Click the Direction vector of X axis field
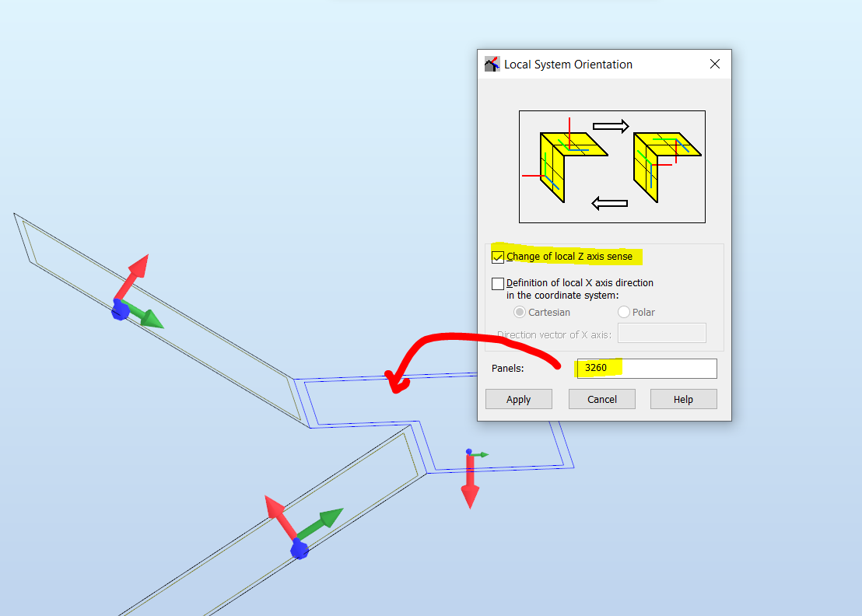Image resolution: width=862 pixels, height=616 pixels. (x=661, y=332)
